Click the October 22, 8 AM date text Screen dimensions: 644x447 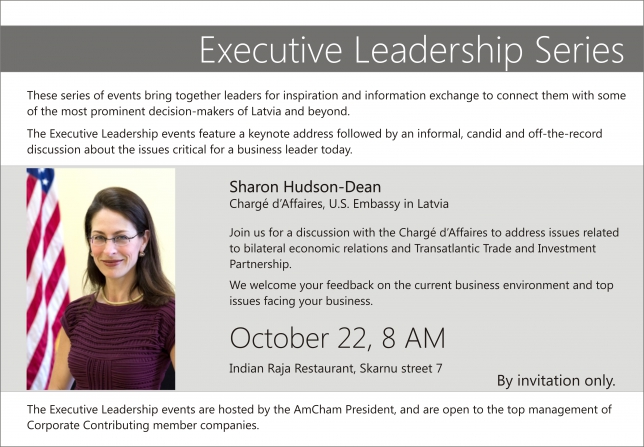coord(337,338)
